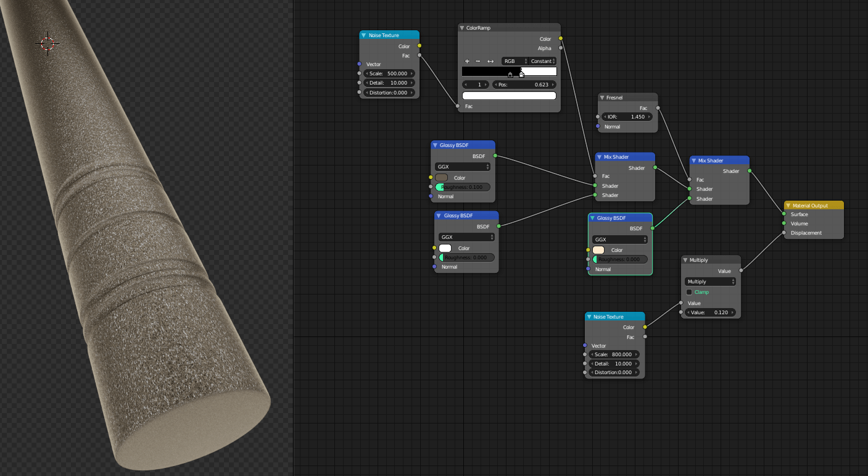Flip the color ramp using the double-arrow icon
Screen dimensions: 868x476
(x=490, y=61)
